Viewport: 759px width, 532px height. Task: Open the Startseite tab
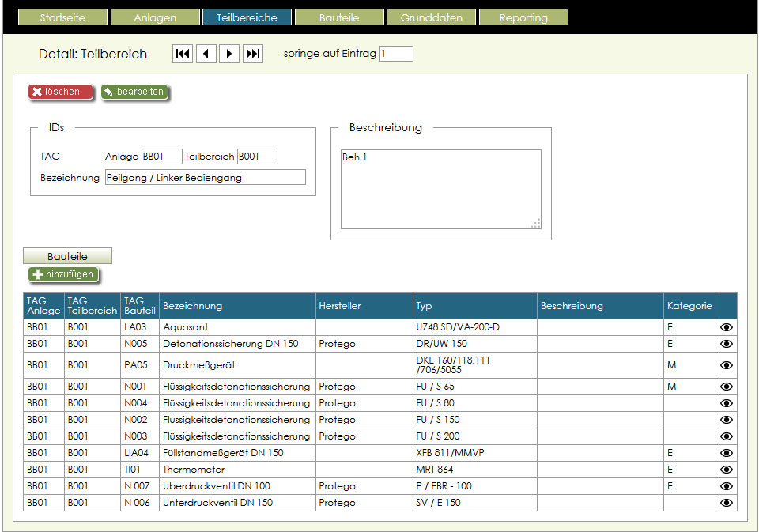tap(62, 17)
